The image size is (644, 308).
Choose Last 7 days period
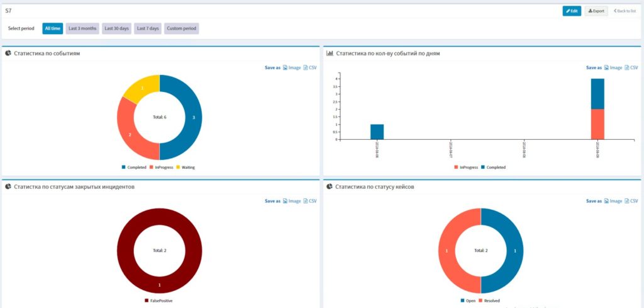click(148, 28)
